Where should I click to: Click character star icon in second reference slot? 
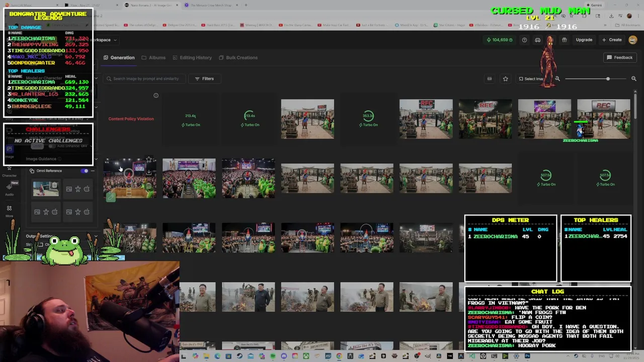tap(77, 189)
